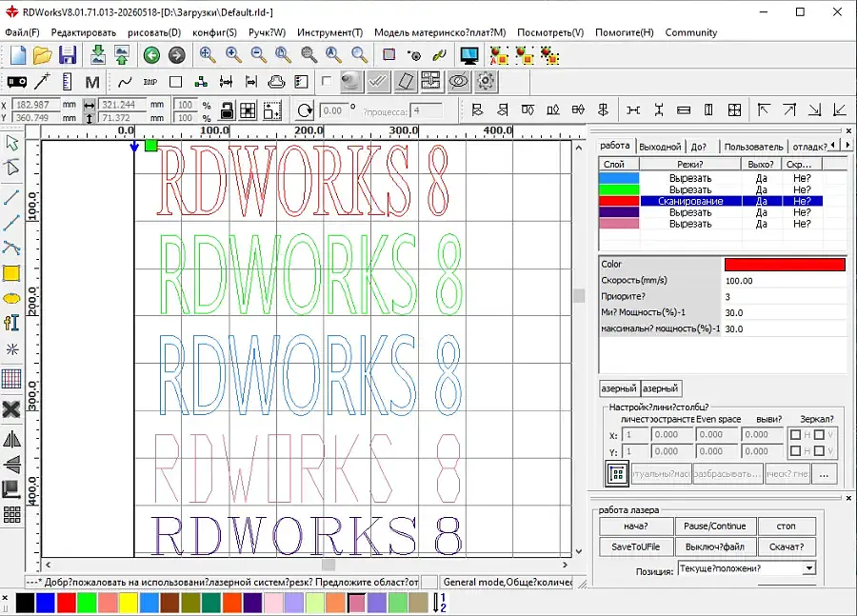857x616 pixels.
Task: Save the file with the floppy disk icon
Action: coord(68,55)
